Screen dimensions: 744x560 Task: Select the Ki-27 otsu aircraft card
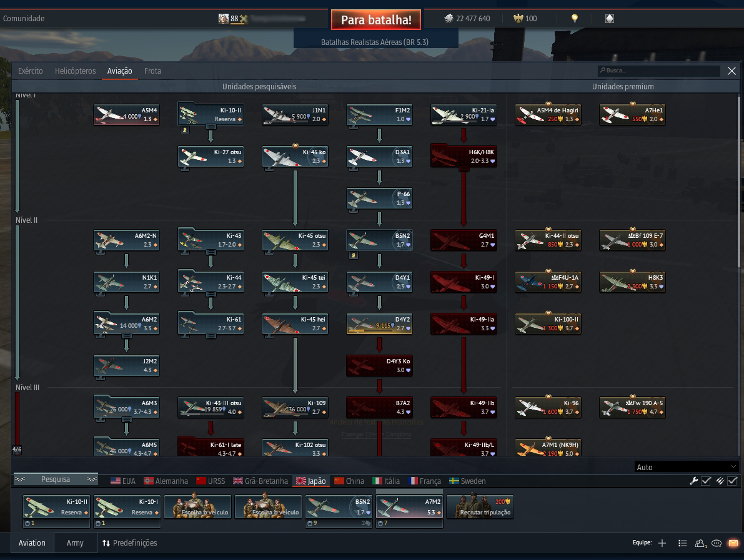point(211,157)
